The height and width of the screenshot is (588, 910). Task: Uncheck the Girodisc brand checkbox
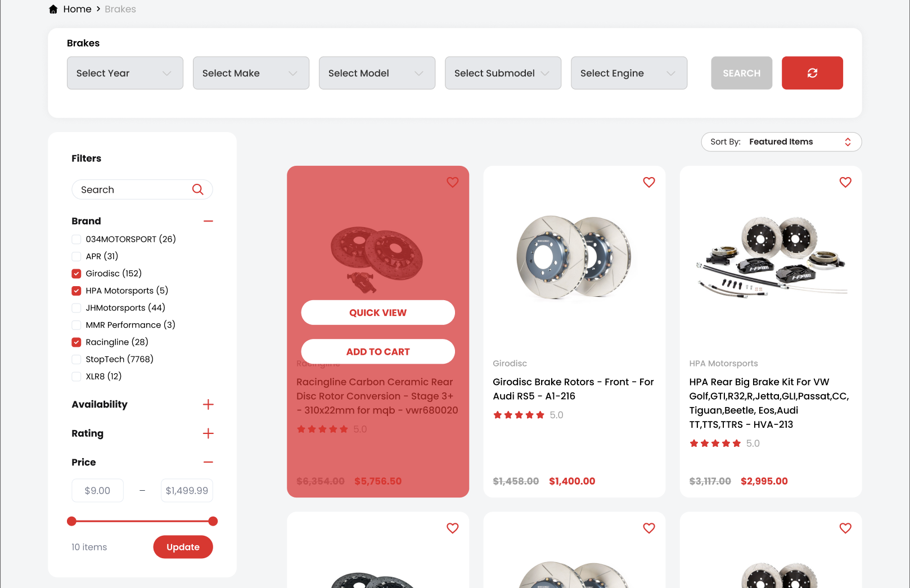pos(76,274)
